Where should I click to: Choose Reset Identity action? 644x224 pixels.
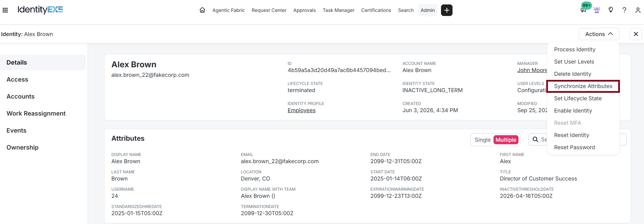[x=583, y=135]
